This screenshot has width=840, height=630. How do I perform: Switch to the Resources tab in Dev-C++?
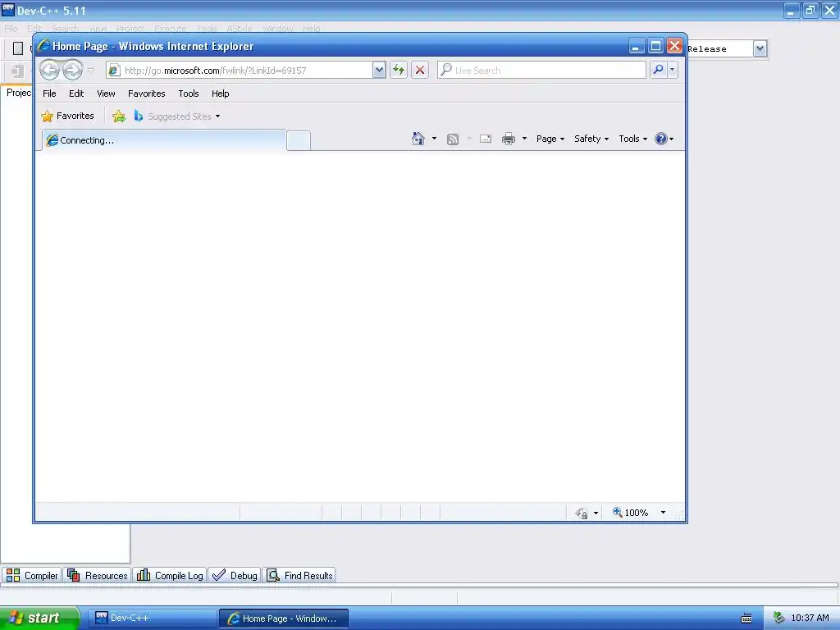(x=98, y=575)
